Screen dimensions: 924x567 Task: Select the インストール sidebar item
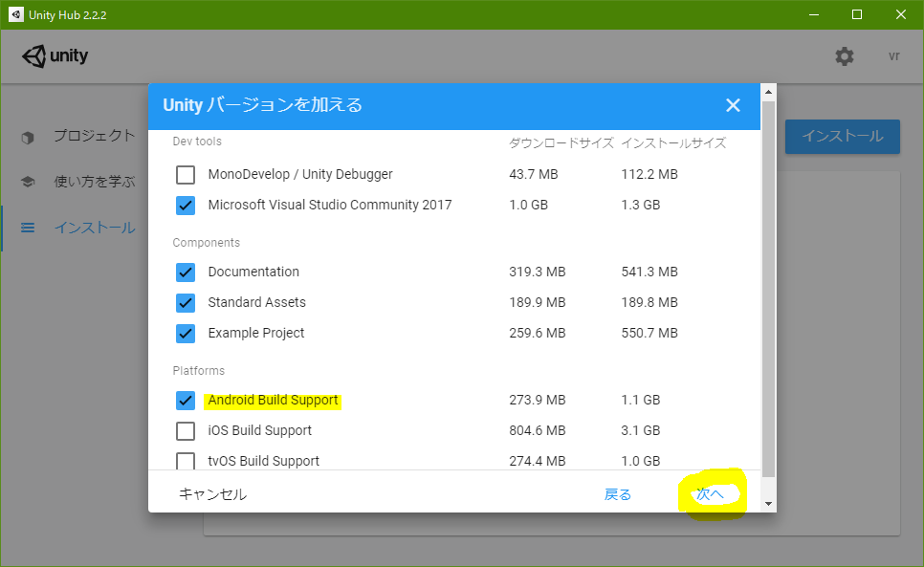coord(95,228)
